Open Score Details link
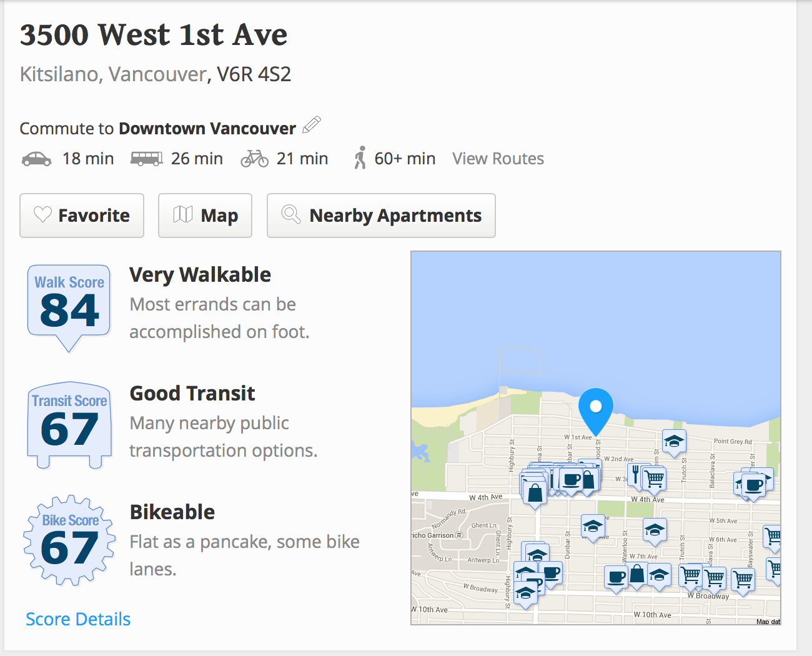This screenshot has height=656, width=812. coord(78,619)
